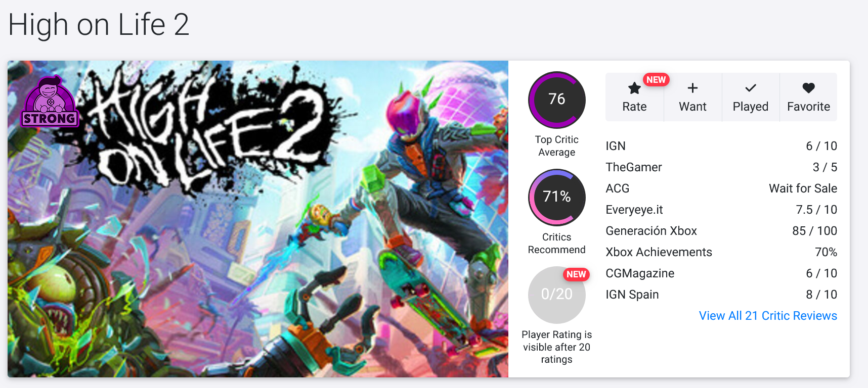Image resolution: width=868 pixels, height=388 pixels.
Task: Click the star Rate icon
Action: click(634, 89)
